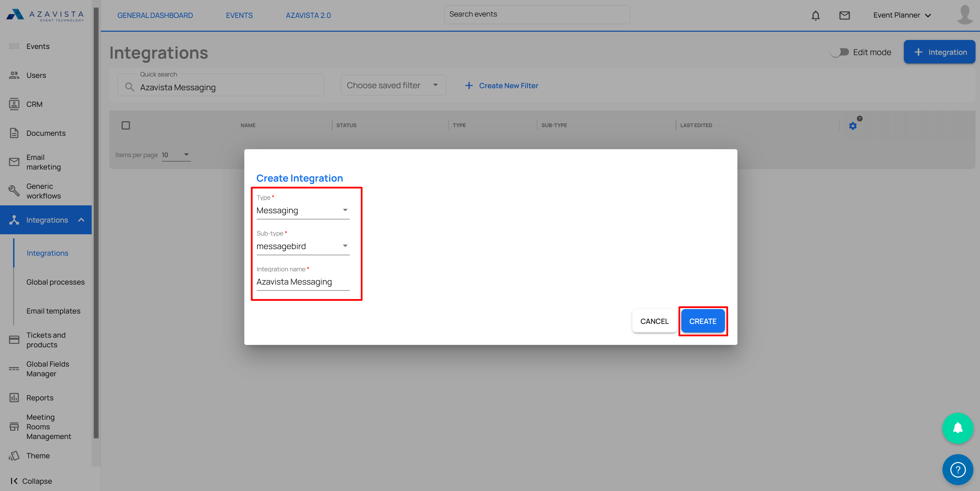Click the Tickets and products card icon
980x491 pixels.
pyautogui.click(x=14, y=340)
